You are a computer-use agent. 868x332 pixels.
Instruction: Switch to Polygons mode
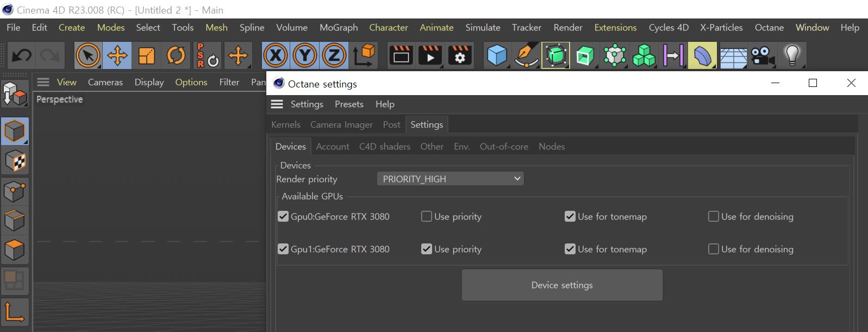coord(15,250)
